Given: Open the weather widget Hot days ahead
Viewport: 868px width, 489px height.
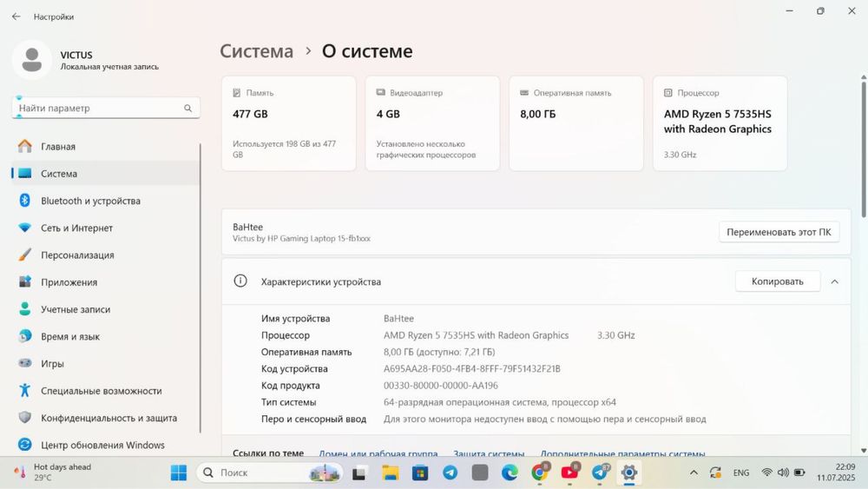Looking at the screenshot, I should [51, 472].
